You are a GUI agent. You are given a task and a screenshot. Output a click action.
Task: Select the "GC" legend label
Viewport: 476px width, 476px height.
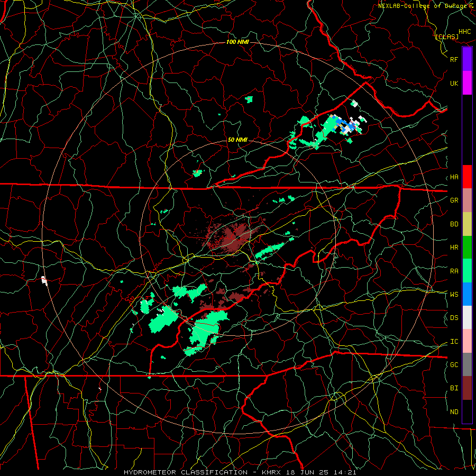point(454,365)
